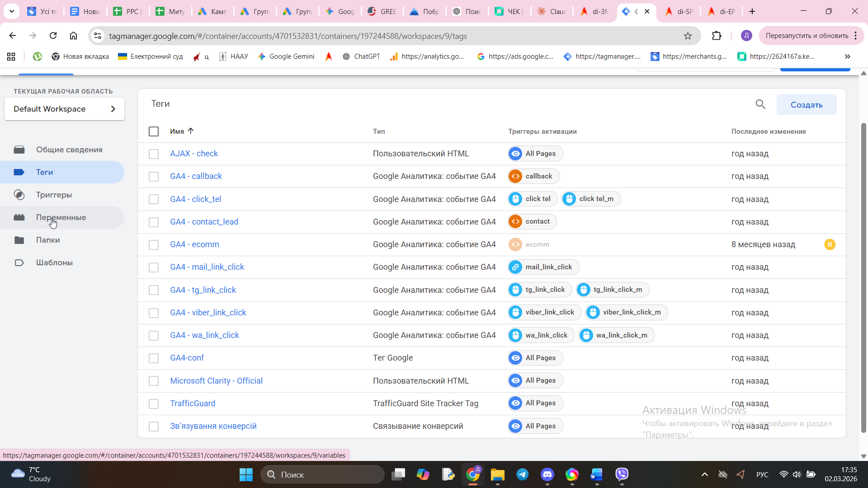Open Telegram from the taskbar
The image size is (868, 488).
523,474
